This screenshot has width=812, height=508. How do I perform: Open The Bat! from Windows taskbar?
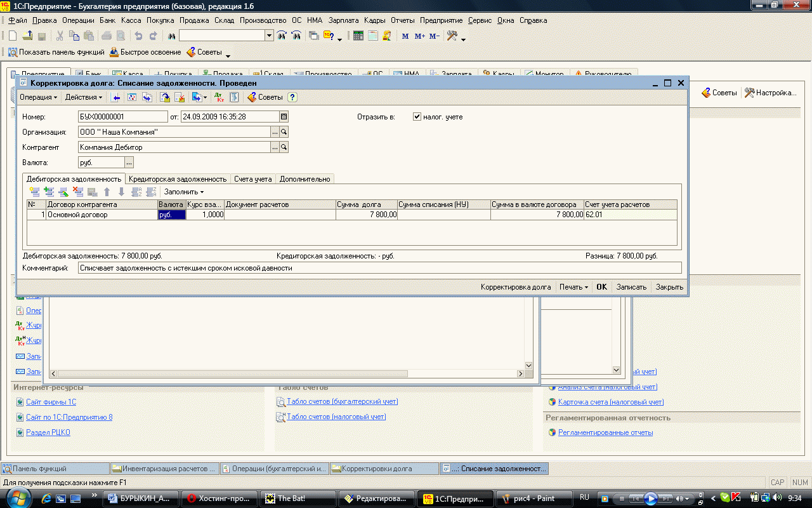[298, 498]
